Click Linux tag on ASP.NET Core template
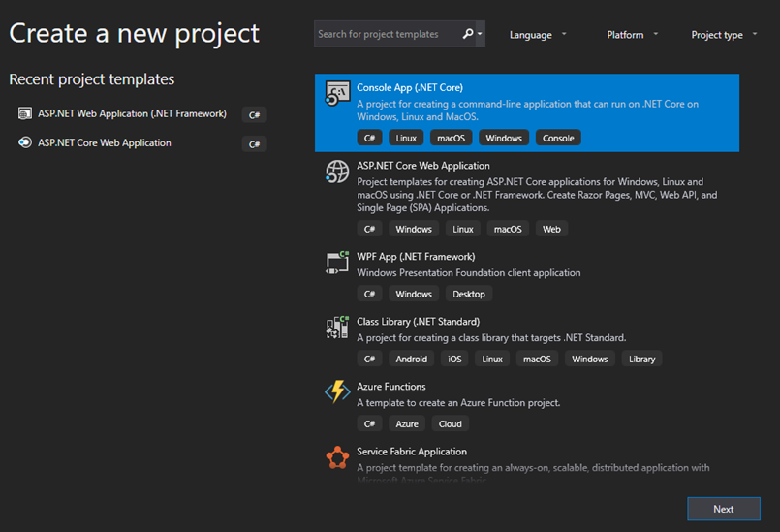This screenshot has width=780, height=532. point(463,229)
